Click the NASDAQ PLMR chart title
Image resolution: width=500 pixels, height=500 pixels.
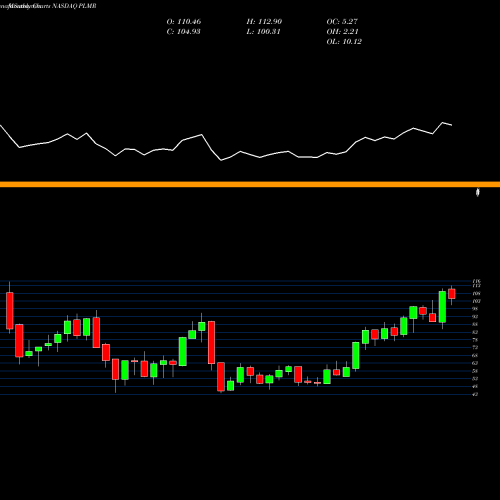(74, 6)
